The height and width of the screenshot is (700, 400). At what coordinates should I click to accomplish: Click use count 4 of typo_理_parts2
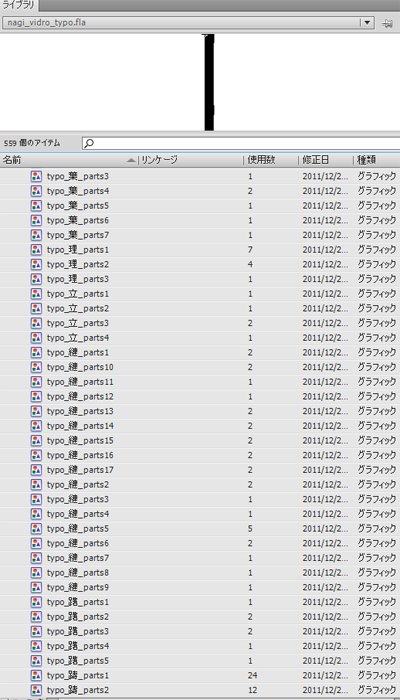coord(250,264)
